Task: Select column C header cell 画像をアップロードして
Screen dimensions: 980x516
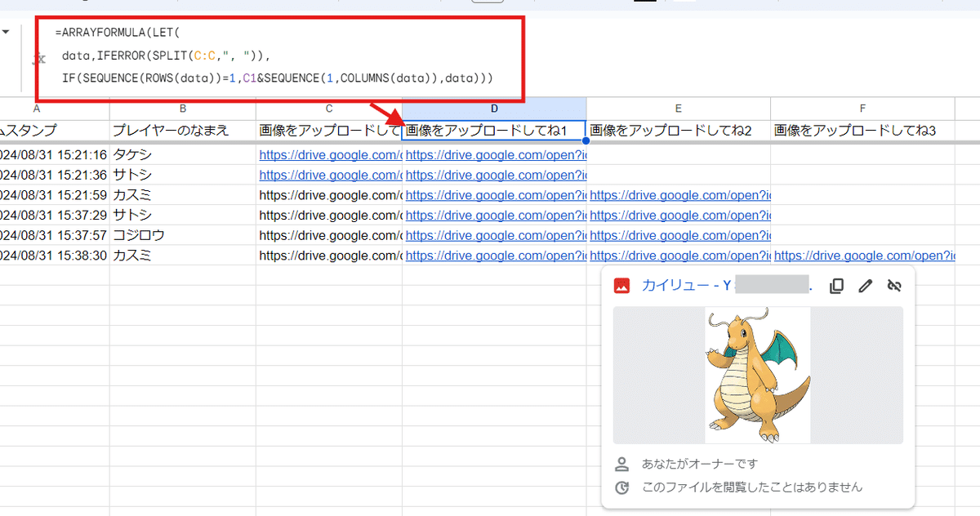Action: coord(329,130)
